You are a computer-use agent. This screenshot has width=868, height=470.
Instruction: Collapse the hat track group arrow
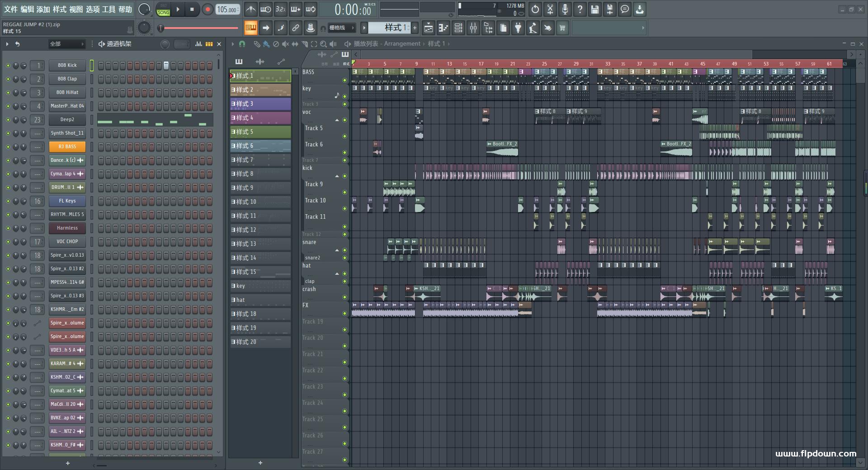coord(337,274)
